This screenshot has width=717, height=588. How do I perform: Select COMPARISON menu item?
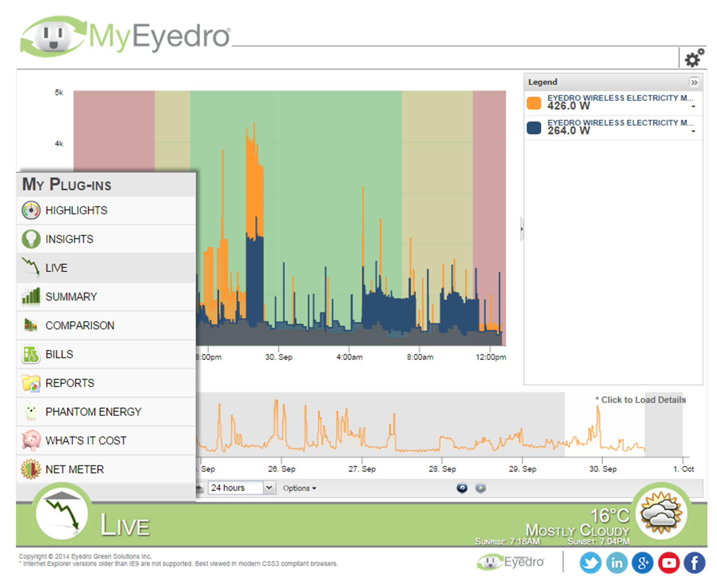[106, 325]
